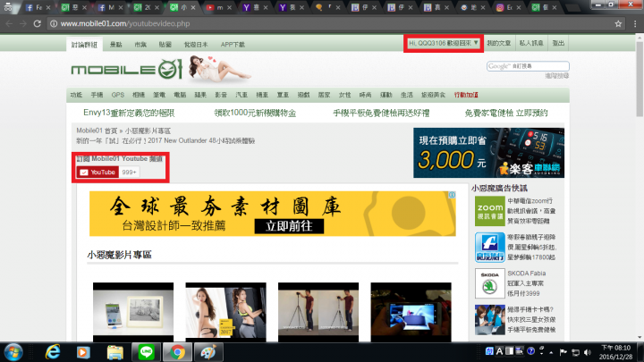
Task: Click the blue IME switch icon in tray
Action: (488, 351)
